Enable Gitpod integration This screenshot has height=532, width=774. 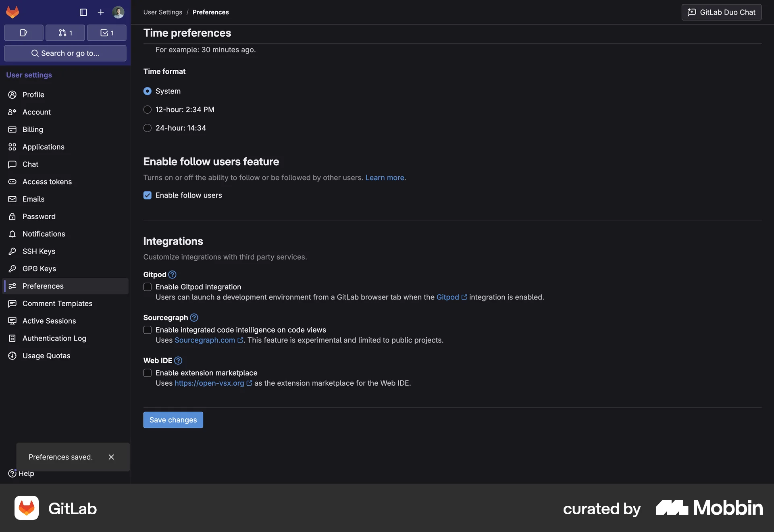tap(147, 287)
